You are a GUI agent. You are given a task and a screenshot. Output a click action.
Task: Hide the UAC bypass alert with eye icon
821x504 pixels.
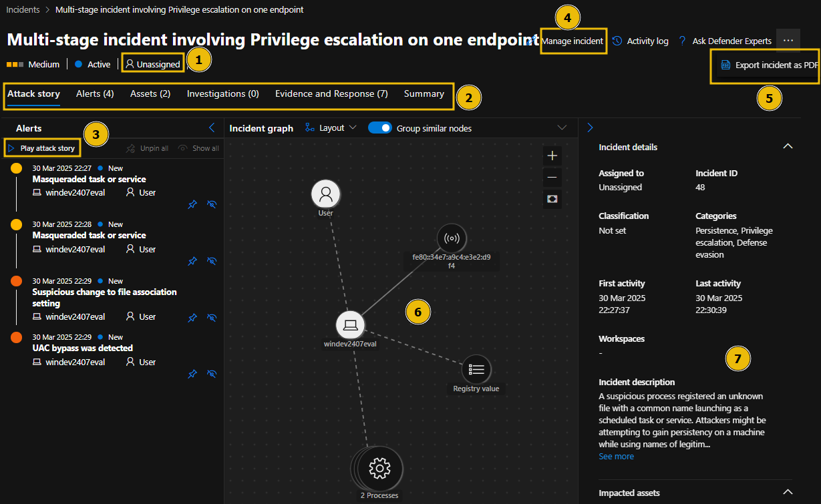[212, 374]
